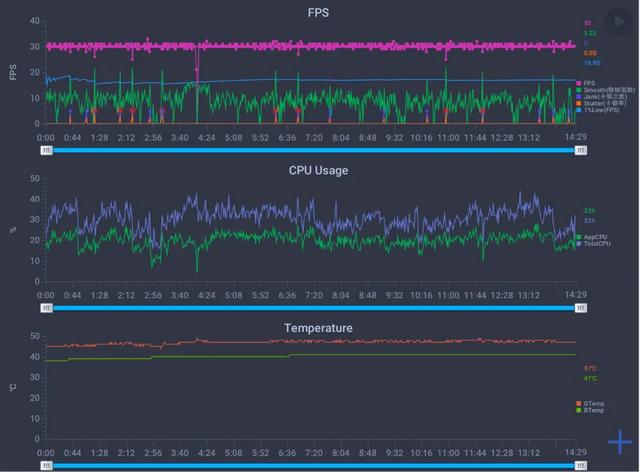Toggle the FPS series in the legend
640x472 pixels.
tap(586, 83)
